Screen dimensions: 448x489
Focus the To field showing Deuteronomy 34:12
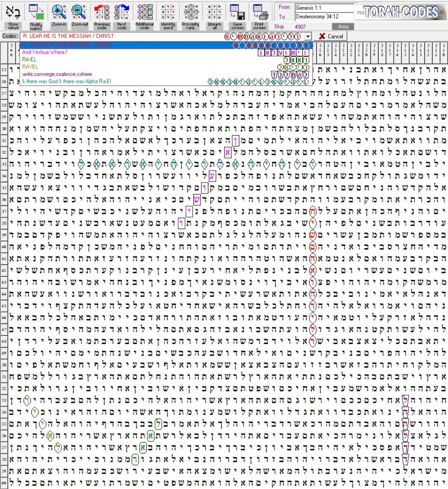[x=324, y=16]
